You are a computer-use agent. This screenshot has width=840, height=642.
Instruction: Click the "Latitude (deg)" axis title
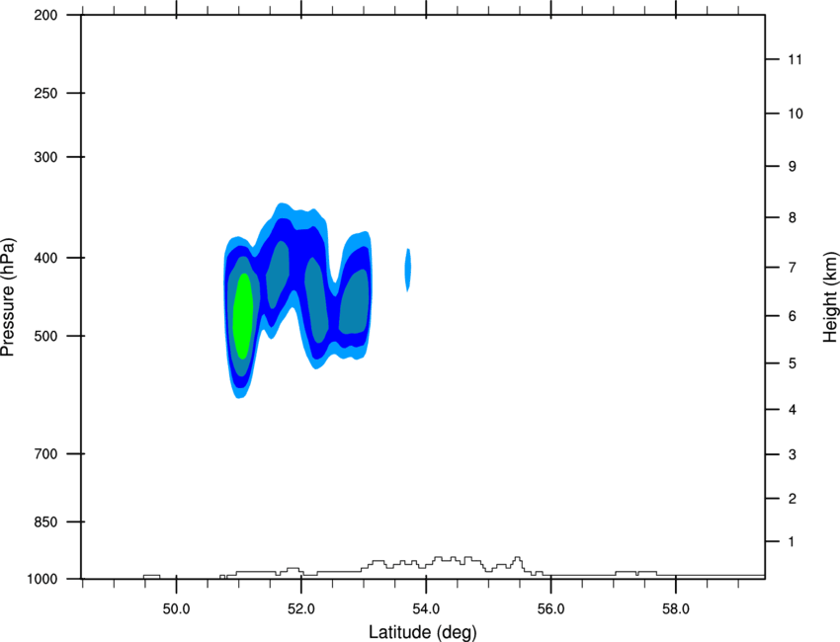coord(422,632)
